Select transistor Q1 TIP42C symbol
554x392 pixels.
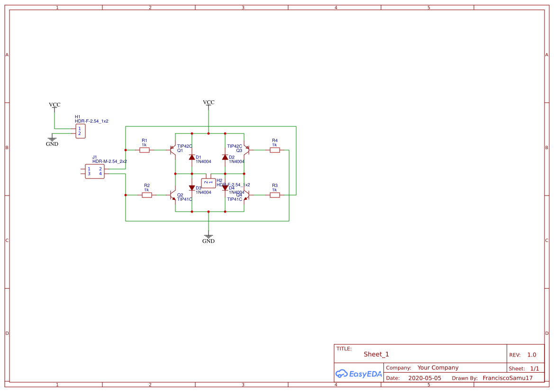point(173,150)
